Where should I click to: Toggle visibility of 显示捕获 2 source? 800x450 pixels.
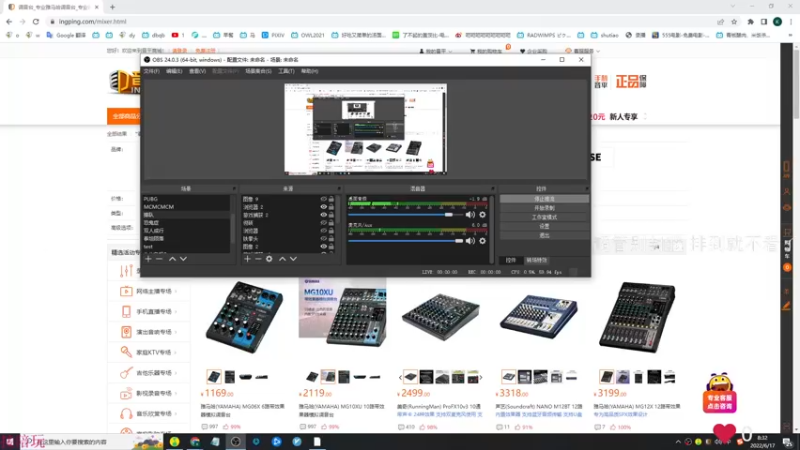[x=323, y=215]
